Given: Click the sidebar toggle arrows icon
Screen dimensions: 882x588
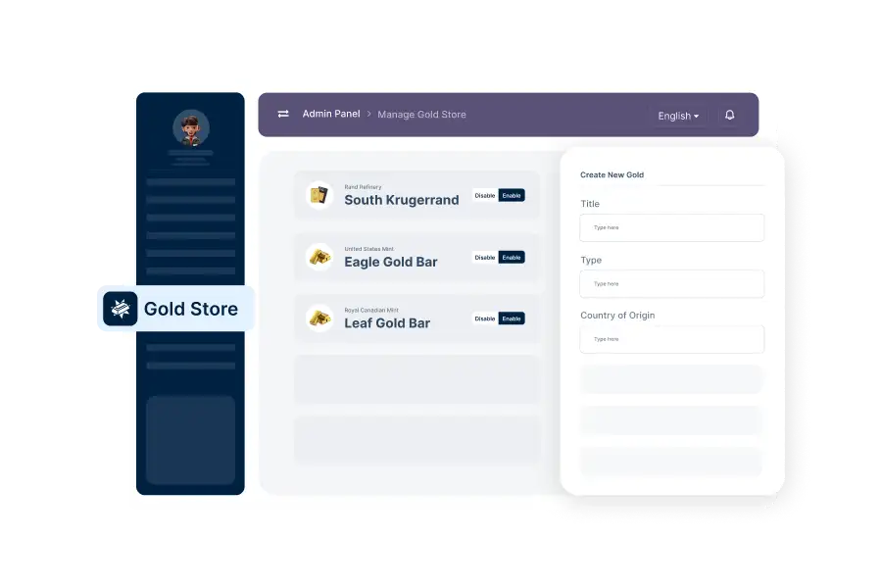Looking at the screenshot, I should click(x=283, y=115).
